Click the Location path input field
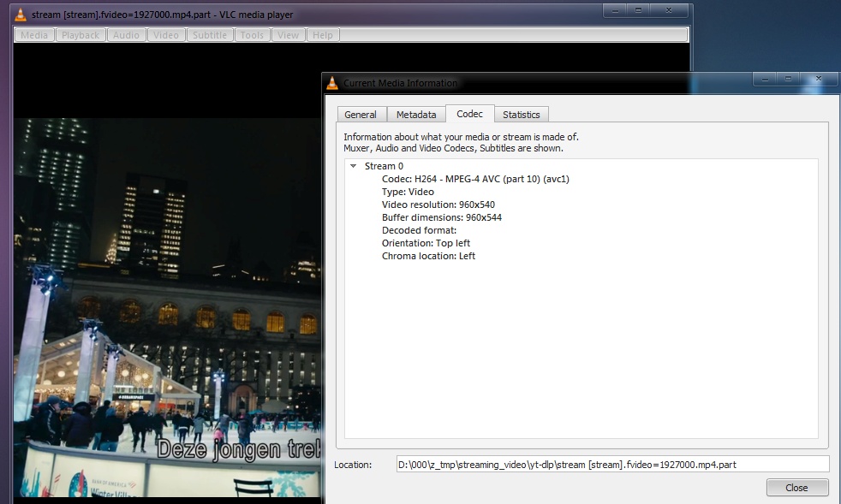The image size is (841, 504). tap(612, 465)
